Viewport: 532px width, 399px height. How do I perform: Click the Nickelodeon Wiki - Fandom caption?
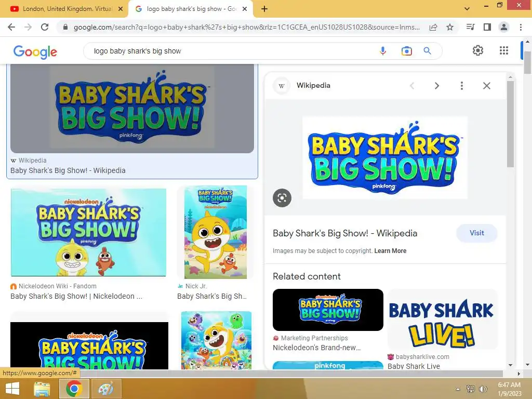click(57, 286)
